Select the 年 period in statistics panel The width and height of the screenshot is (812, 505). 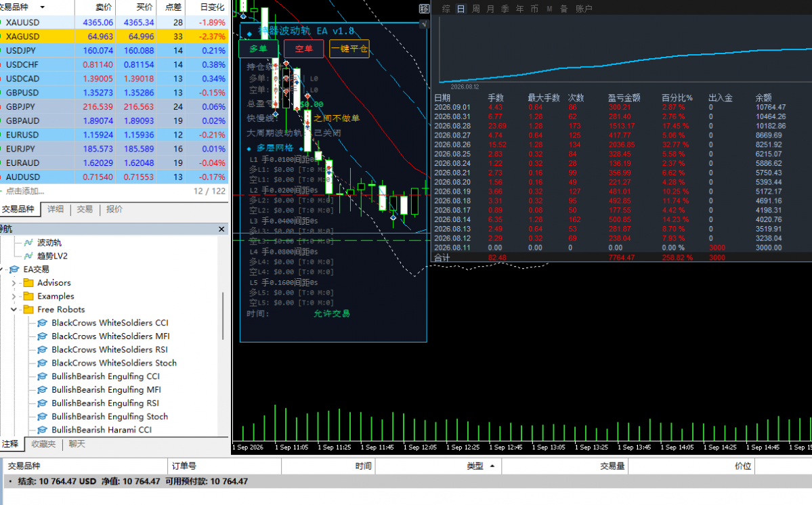(519, 9)
